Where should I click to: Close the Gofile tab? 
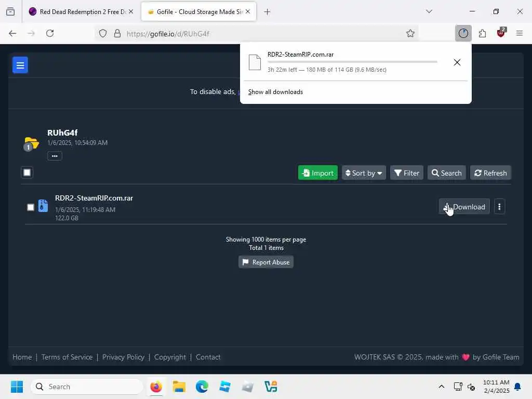(248, 11)
